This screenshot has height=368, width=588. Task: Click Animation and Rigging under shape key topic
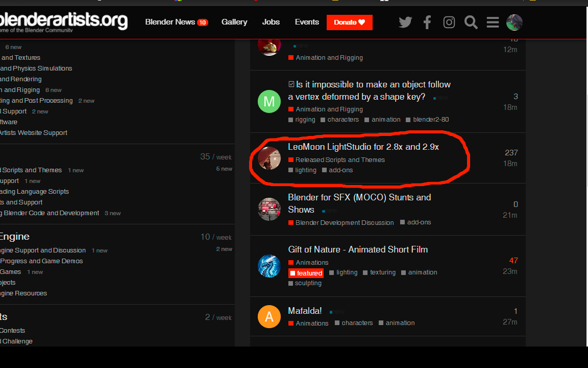tap(326, 109)
